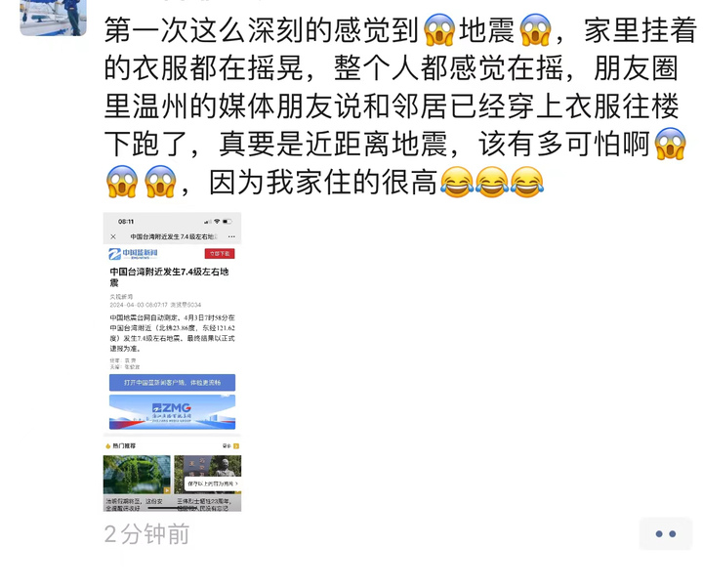Click the post text starting 第一次这么深刻
The image size is (703, 588).
click(x=399, y=106)
